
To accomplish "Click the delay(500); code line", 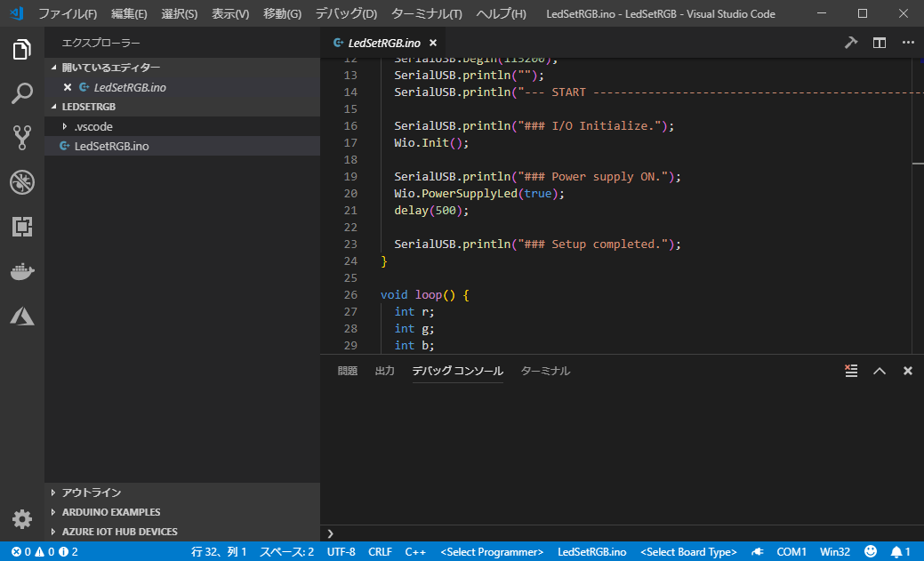I will tap(431, 211).
